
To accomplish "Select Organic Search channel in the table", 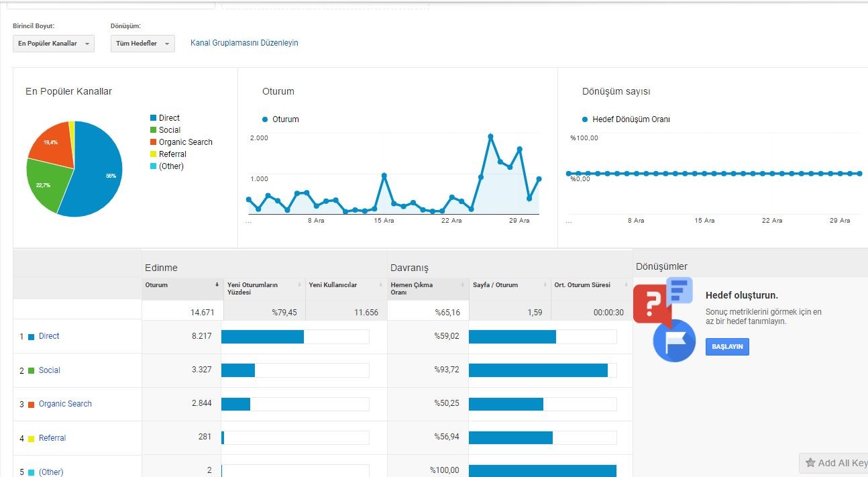I will pos(65,404).
